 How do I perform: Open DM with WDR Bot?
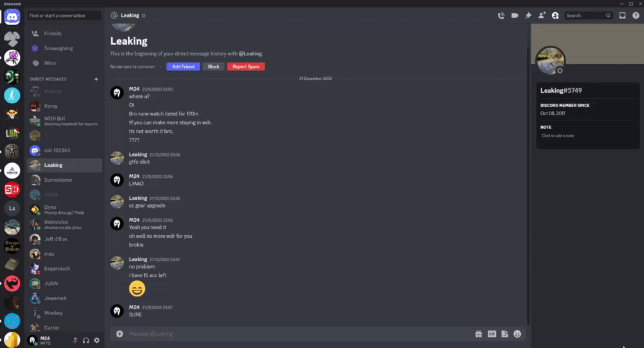tap(64, 121)
